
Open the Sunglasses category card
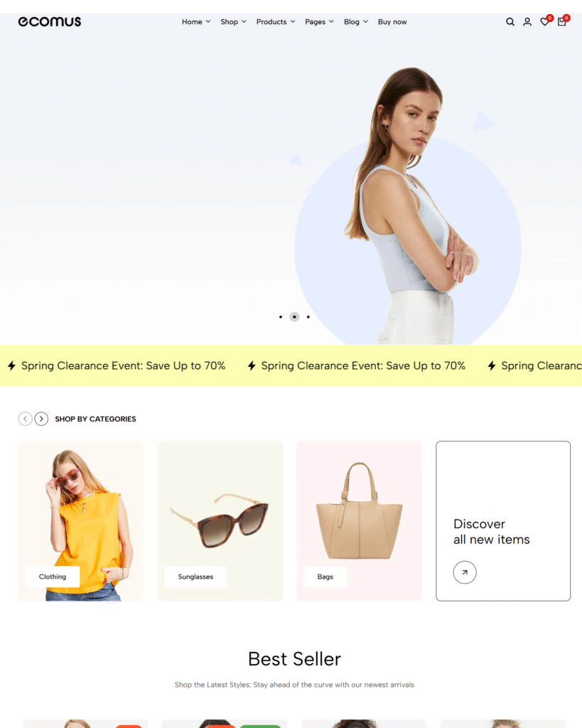pos(220,521)
